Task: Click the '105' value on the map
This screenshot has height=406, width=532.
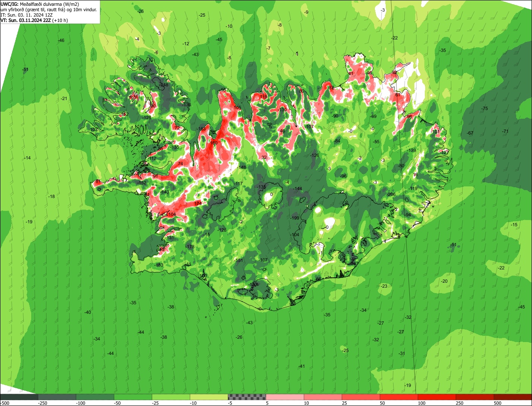Action: tap(237, 108)
